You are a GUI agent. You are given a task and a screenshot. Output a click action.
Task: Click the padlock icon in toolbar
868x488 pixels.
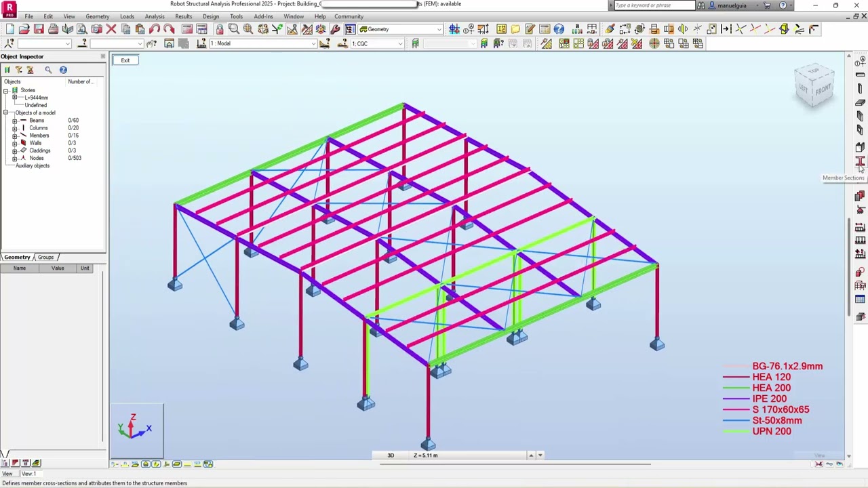pos(220,29)
